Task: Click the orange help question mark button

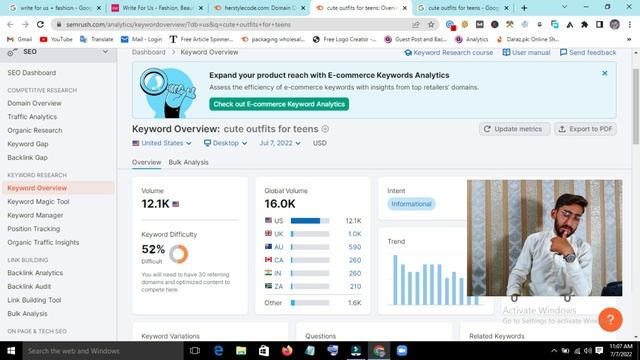Action: 610,319
